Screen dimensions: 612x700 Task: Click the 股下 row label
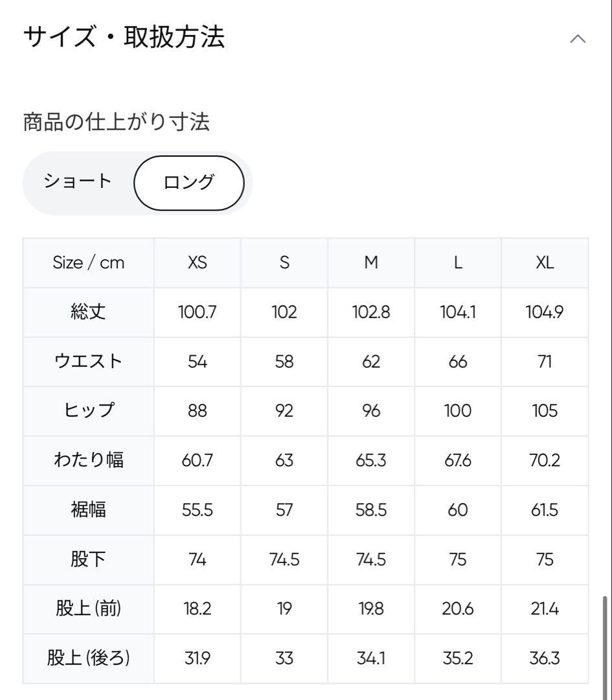tap(88, 559)
